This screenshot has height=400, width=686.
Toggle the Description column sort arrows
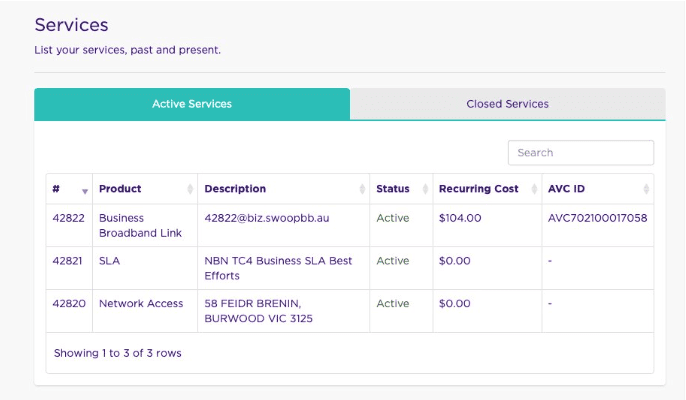(362, 189)
